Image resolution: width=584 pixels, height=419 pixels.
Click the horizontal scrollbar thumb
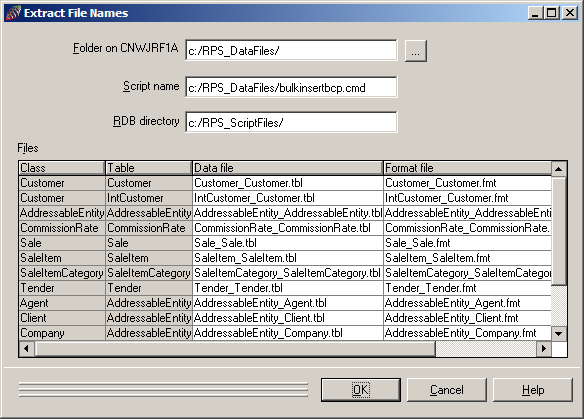pos(235,349)
